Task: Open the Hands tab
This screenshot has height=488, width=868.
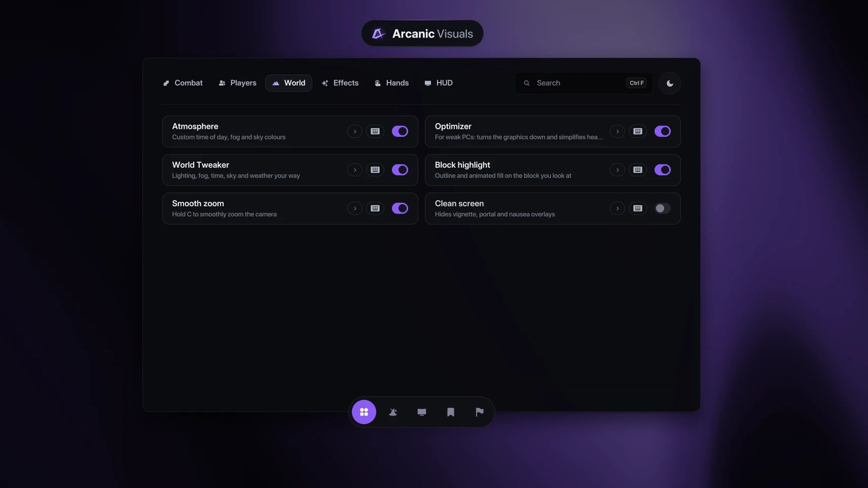Action: [392, 83]
